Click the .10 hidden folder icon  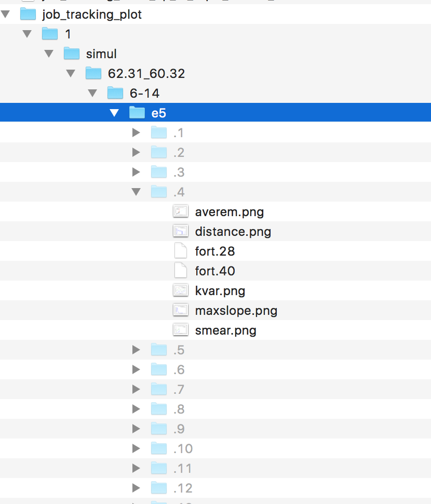(159, 448)
